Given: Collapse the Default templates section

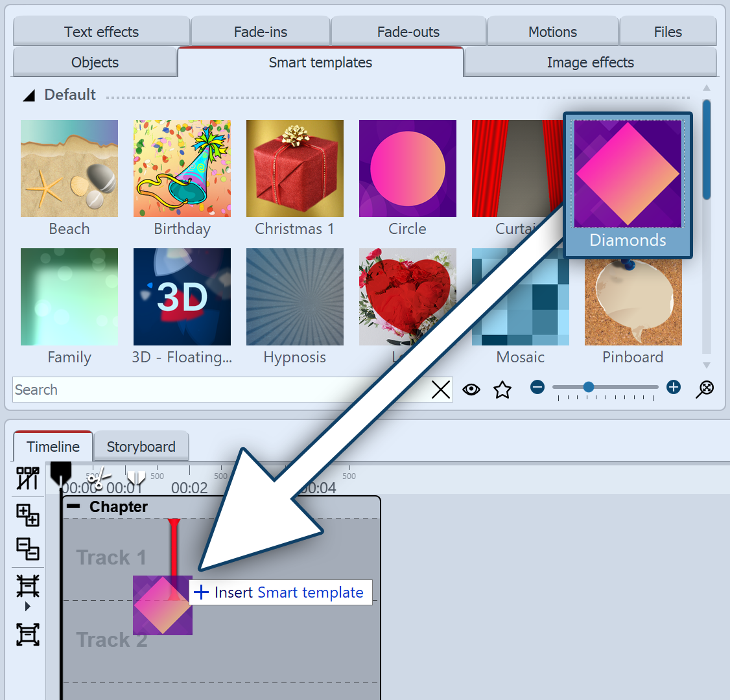Looking at the screenshot, I should [x=29, y=96].
